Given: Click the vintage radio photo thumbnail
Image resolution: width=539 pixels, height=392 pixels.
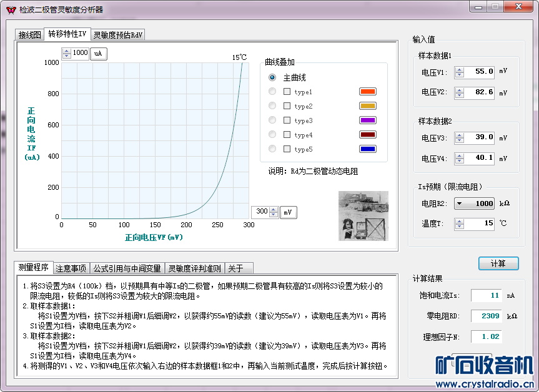Looking at the screenshot, I should click(363, 216).
